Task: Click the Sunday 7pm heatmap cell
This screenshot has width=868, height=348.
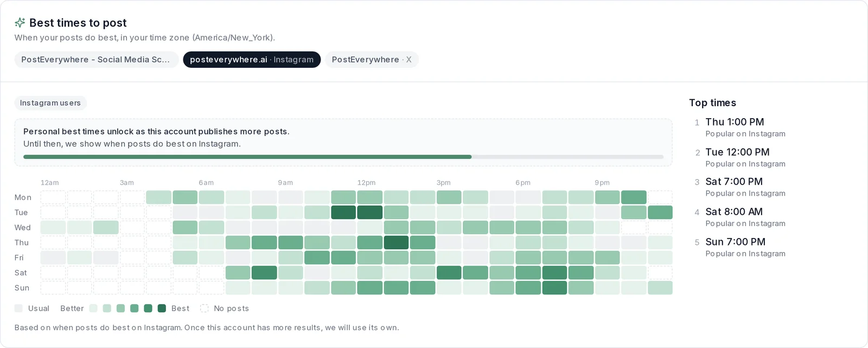Action: (554, 288)
